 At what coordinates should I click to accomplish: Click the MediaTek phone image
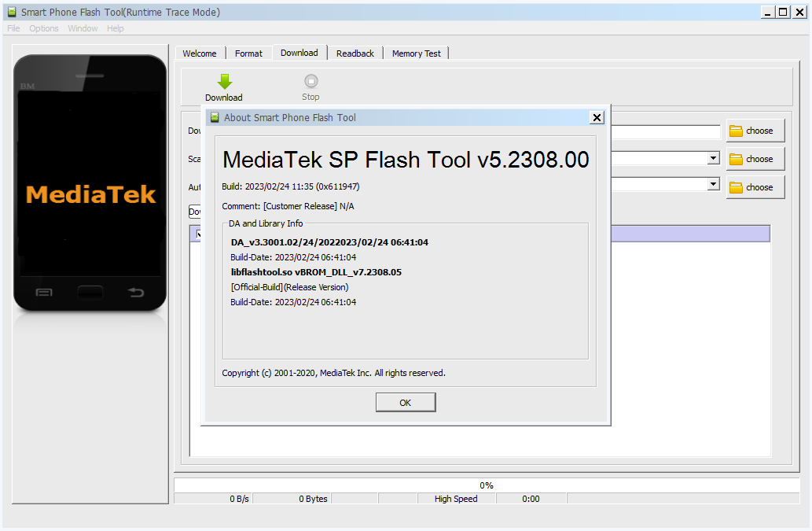[90, 183]
